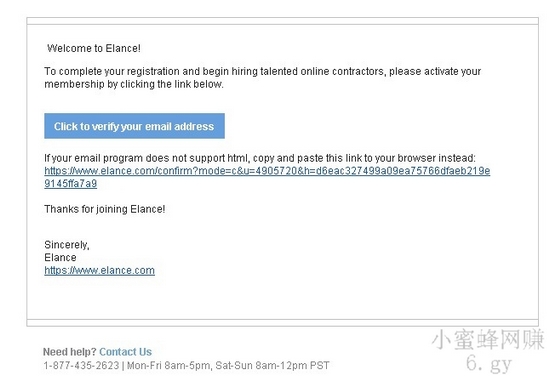Click the Need help? label
This screenshot has width=550, height=376.
(x=69, y=352)
